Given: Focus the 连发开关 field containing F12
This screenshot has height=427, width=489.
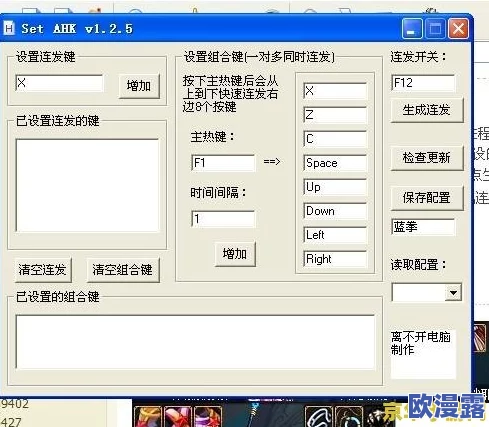Looking at the screenshot, I should pyautogui.click(x=423, y=83).
